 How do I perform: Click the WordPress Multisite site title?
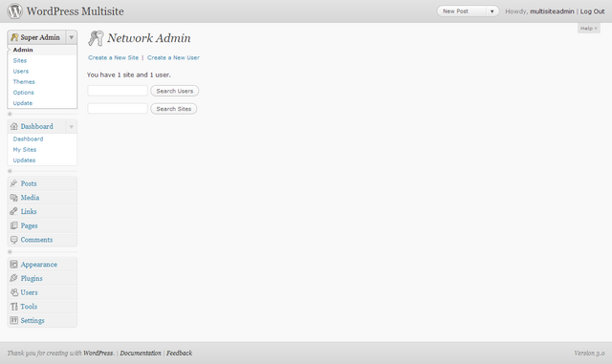(75, 11)
